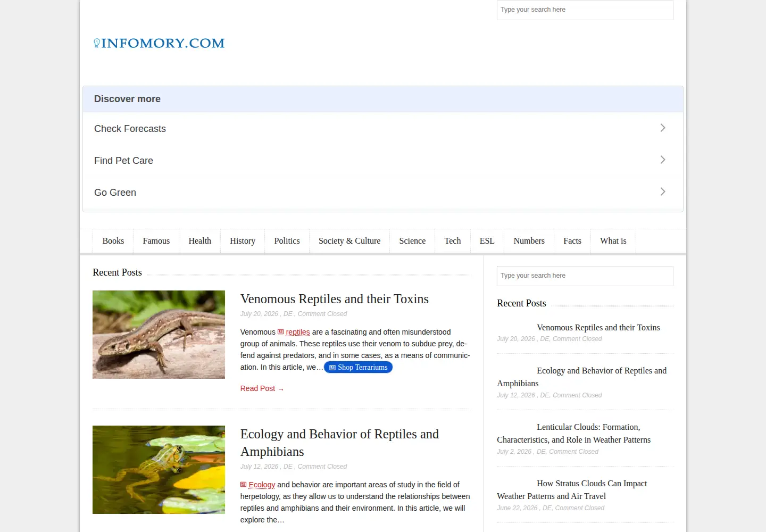Click 'July 12, 2026' date under main Ecology post

tap(259, 467)
